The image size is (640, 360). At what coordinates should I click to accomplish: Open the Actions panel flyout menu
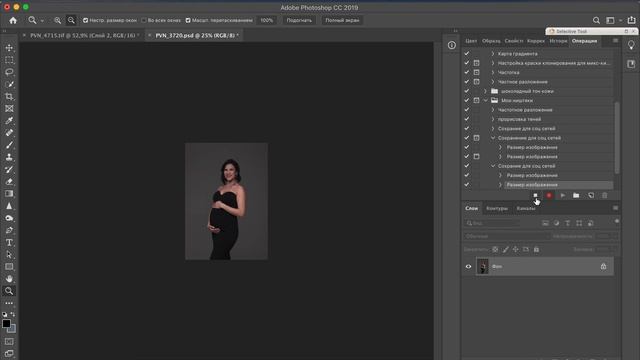[x=615, y=41]
